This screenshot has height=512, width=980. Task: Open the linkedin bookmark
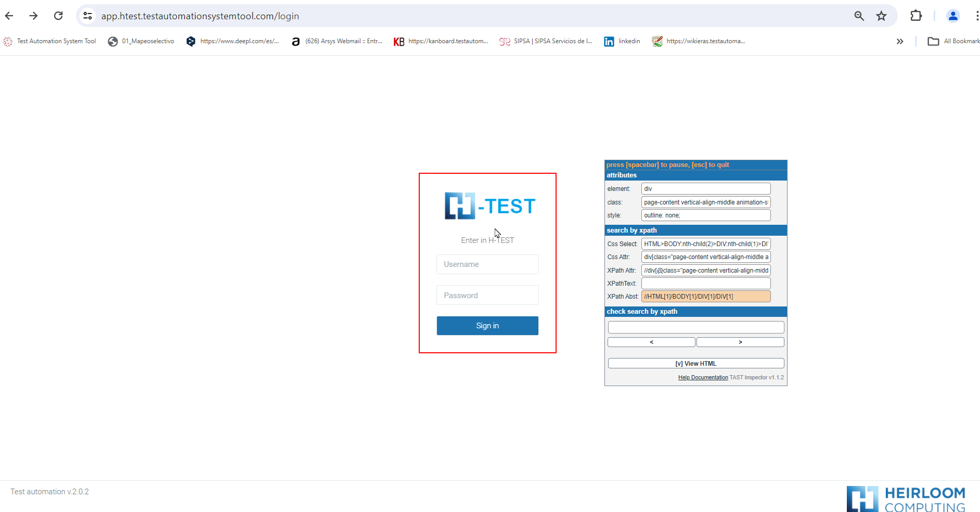[622, 41]
